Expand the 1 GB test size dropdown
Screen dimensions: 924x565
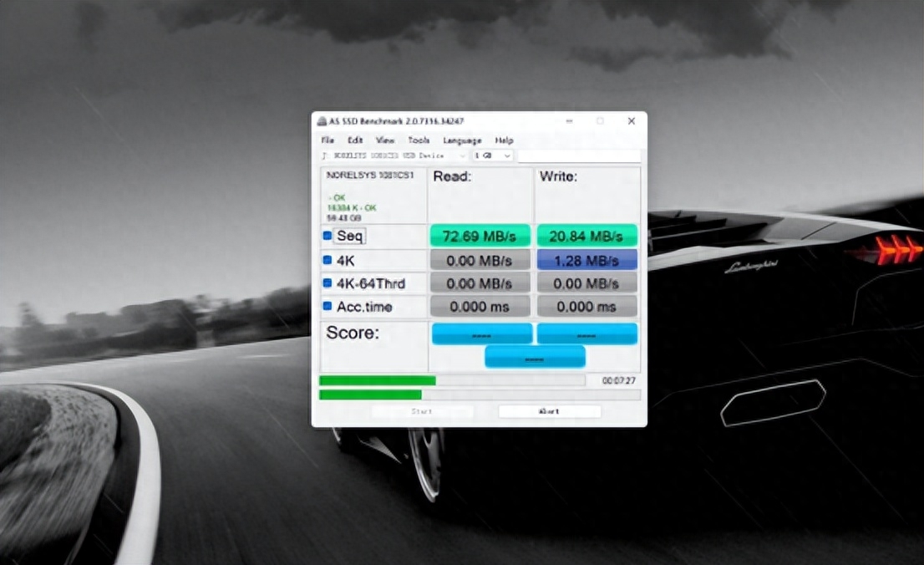pyautogui.click(x=493, y=155)
